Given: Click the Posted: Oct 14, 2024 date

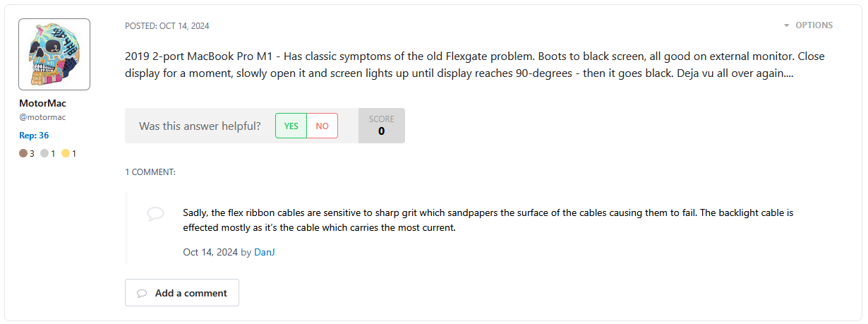Looking at the screenshot, I should click(x=167, y=26).
